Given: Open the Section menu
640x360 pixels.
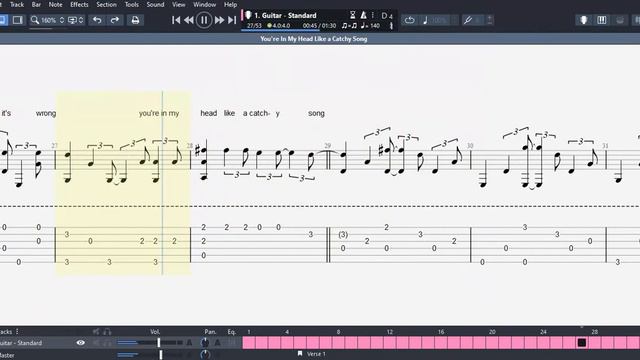Looking at the screenshot, I should [x=107, y=4].
